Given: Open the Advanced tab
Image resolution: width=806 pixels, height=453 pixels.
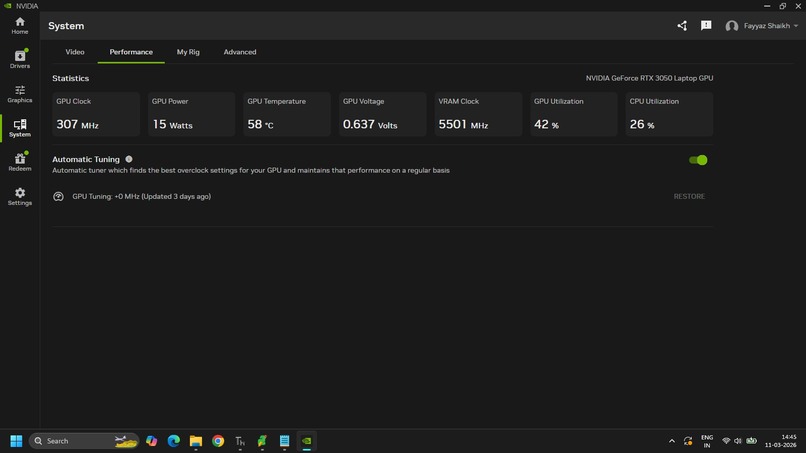Looking at the screenshot, I should pos(240,52).
